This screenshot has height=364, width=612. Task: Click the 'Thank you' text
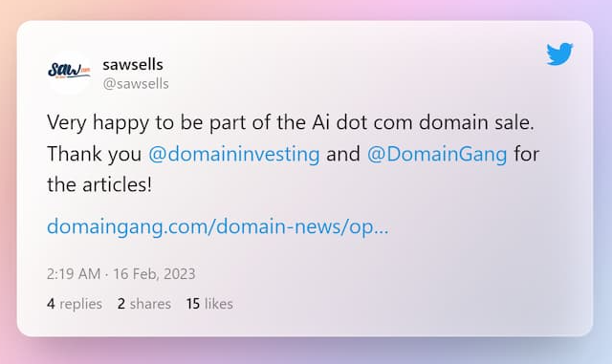[94, 154]
